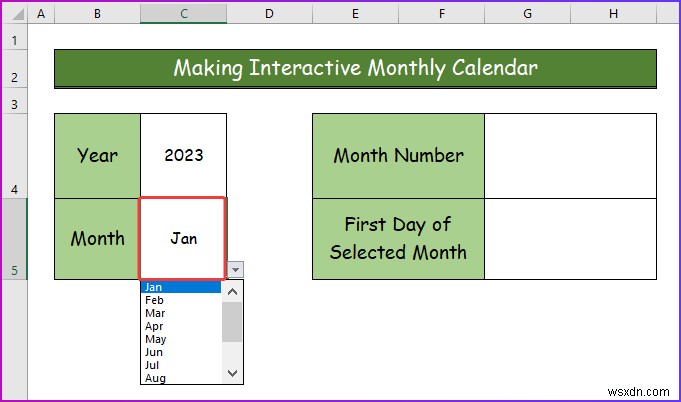Click the empty cell beside First Day of Selected Month

(x=570, y=239)
